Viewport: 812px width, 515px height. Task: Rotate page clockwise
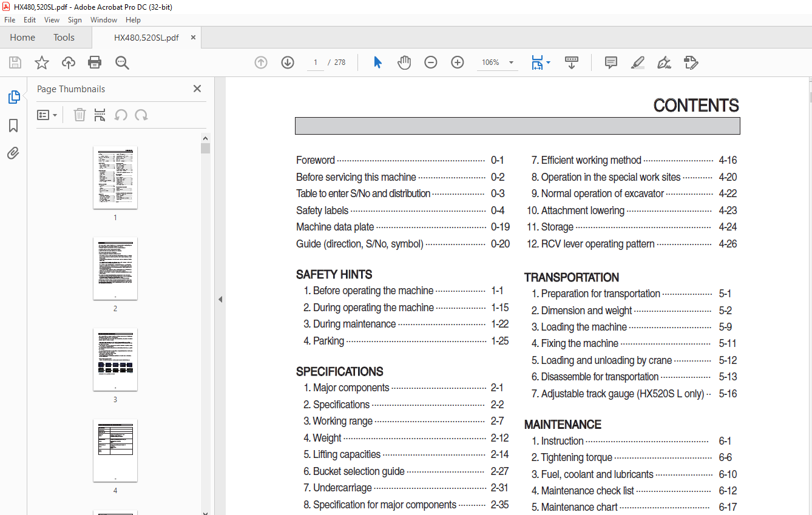click(x=141, y=115)
